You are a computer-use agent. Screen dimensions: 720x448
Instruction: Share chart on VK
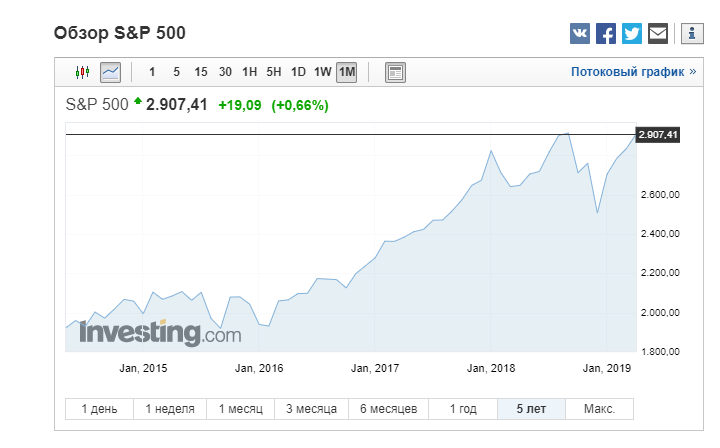click(x=580, y=33)
